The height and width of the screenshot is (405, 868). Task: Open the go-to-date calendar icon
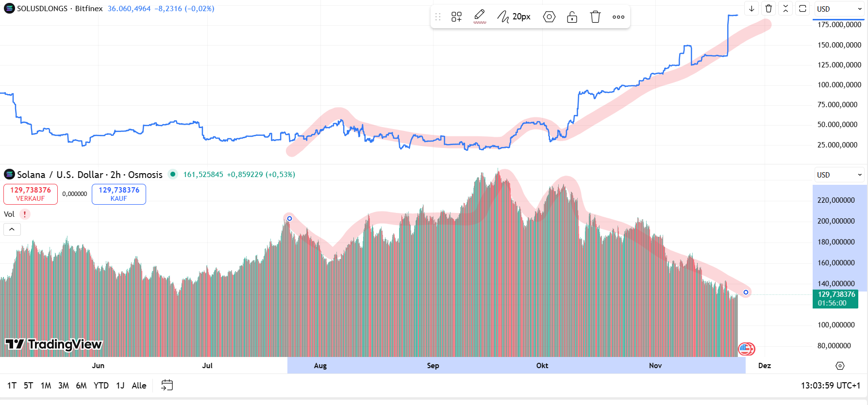[167, 386]
